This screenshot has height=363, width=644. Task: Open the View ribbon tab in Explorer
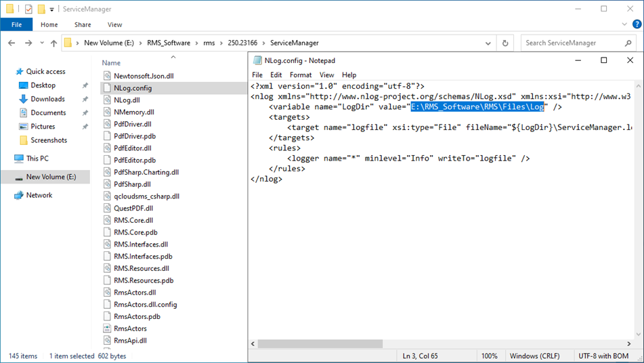114,24
